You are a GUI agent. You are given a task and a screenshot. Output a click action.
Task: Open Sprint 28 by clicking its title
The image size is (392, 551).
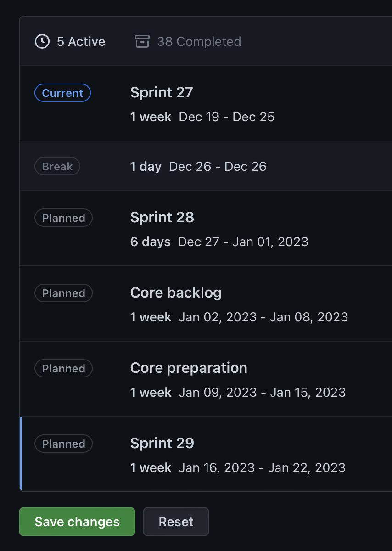pos(162,217)
